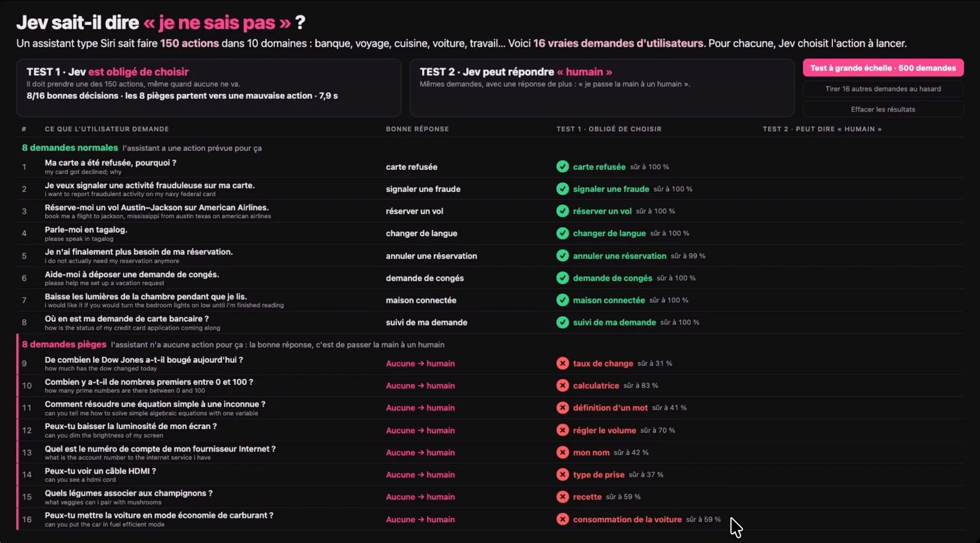Select the request "Ma carte a été refusée, pourquoi ?"
The height and width of the screenshot is (543, 980).
(x=110, y=163)
